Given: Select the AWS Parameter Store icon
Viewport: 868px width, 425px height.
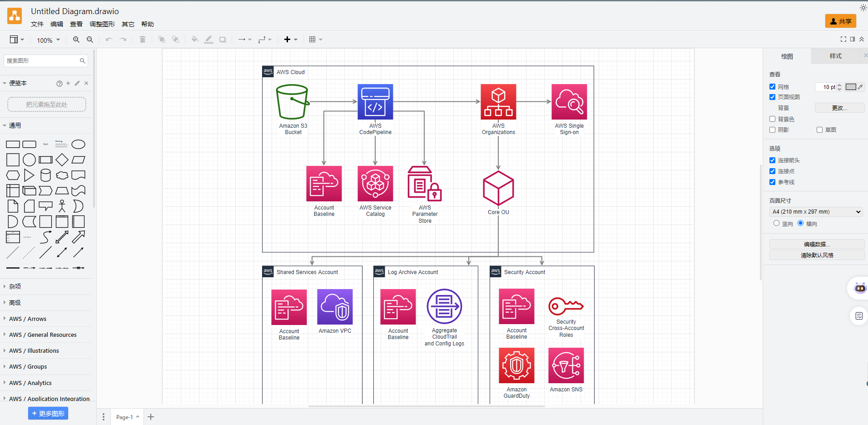Looking at the screenshot, I should tap(425, 184).
